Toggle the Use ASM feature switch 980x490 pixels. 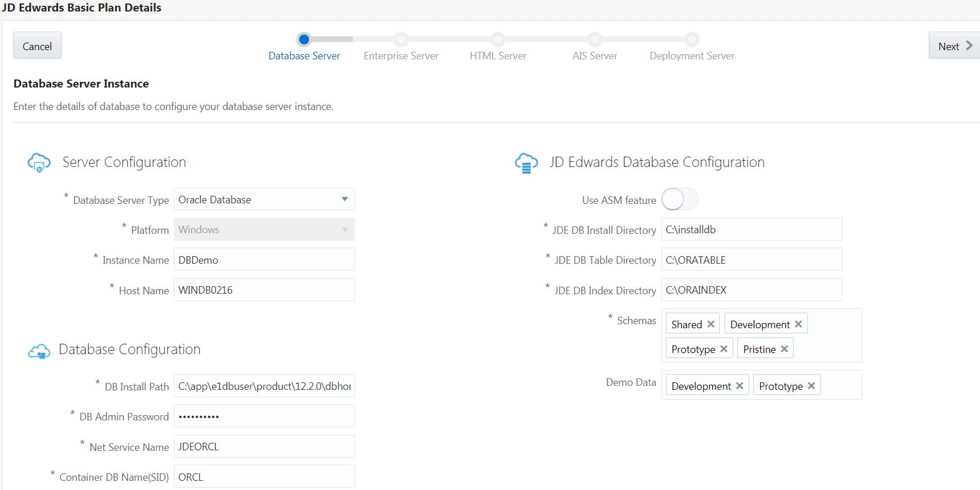[x=680, y=199]
